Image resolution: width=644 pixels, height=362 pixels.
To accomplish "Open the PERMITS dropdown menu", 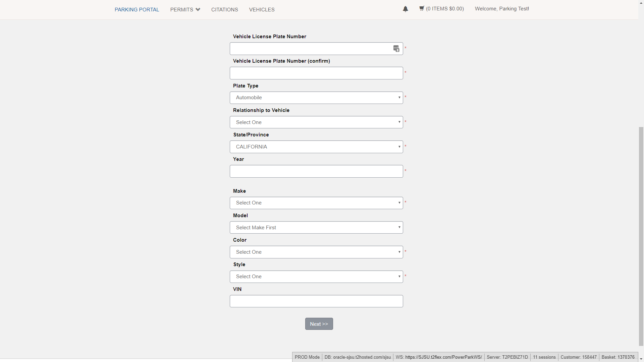I will (x=185, y=10).
